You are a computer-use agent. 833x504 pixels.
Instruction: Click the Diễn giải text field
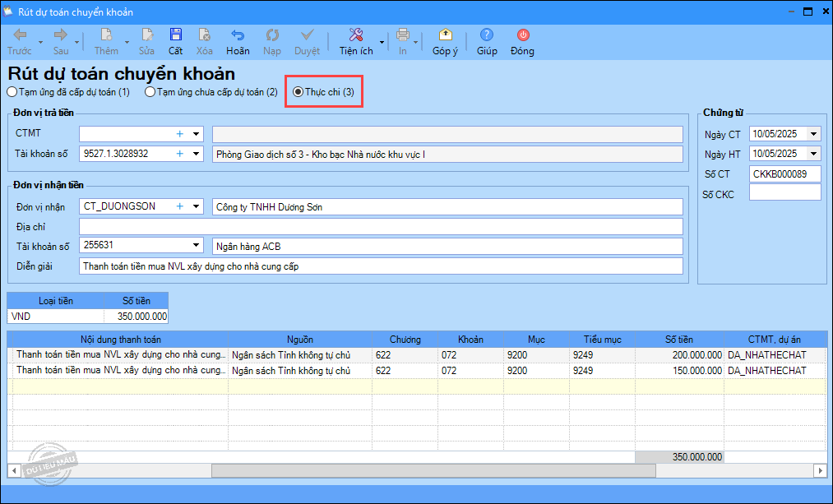tap(381, 266)
